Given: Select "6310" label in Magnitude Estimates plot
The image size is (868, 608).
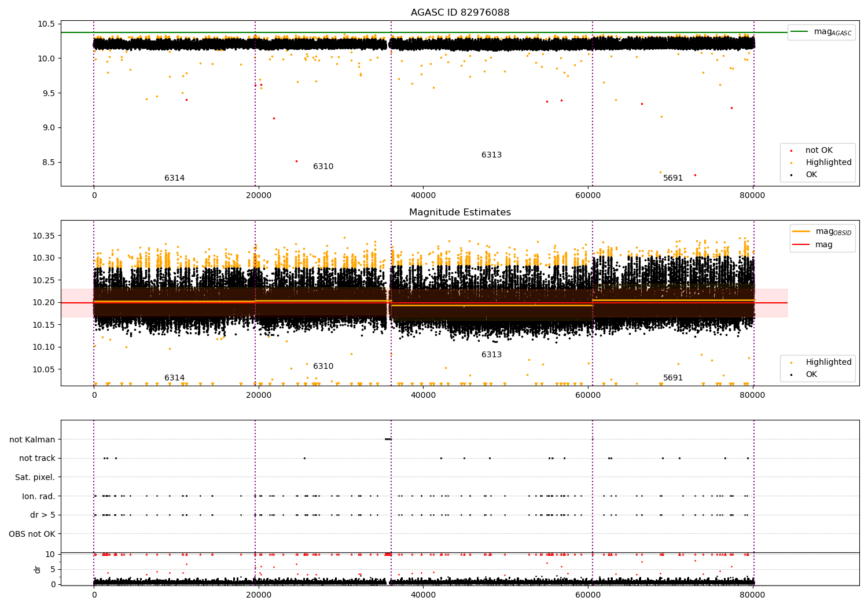Looking at the screenshot, I should [323, 367].
